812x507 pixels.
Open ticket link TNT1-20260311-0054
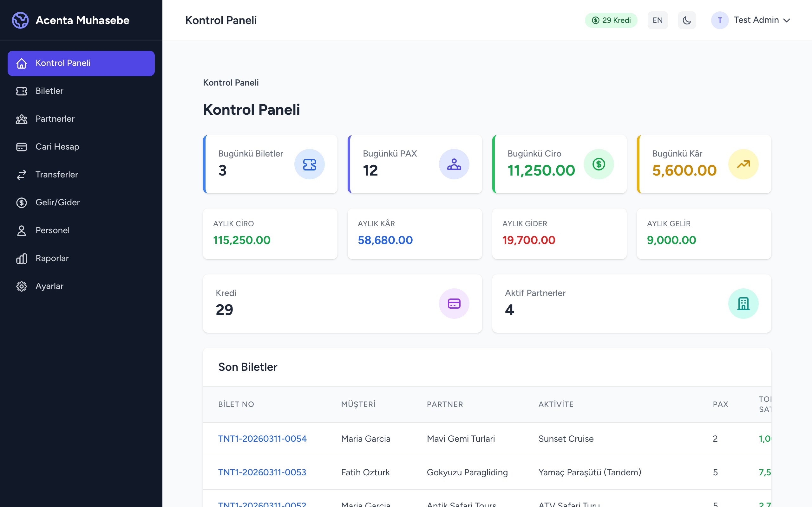coord(262,439)
